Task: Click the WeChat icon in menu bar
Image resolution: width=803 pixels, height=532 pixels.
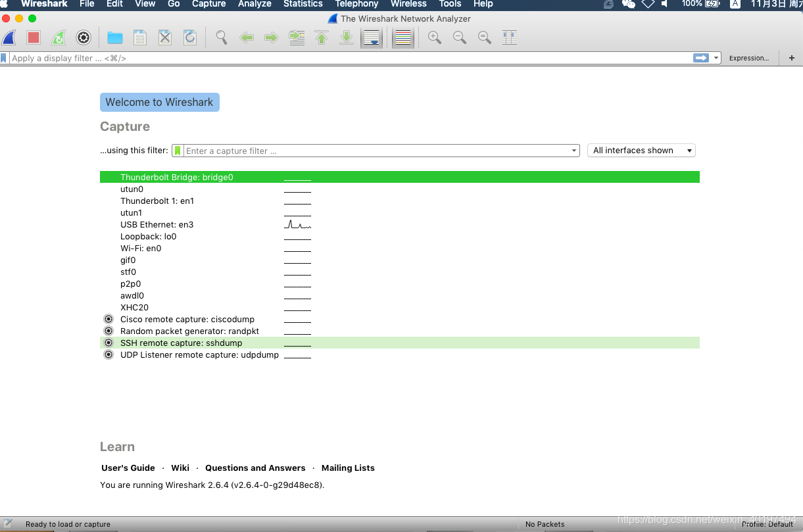Action: [x=628, y=4]
